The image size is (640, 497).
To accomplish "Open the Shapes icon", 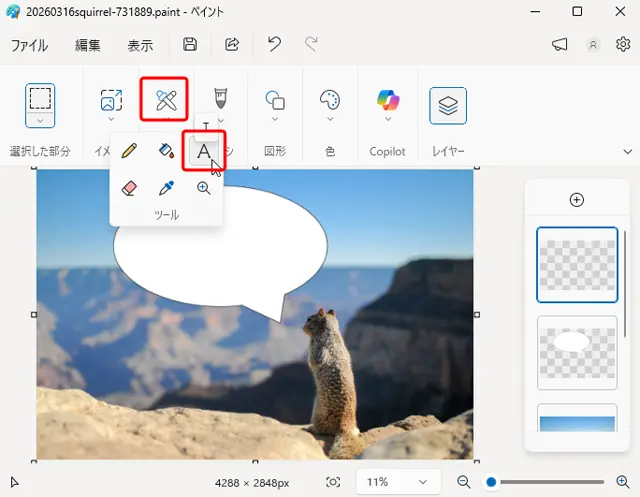I will (x=275, y=100).
